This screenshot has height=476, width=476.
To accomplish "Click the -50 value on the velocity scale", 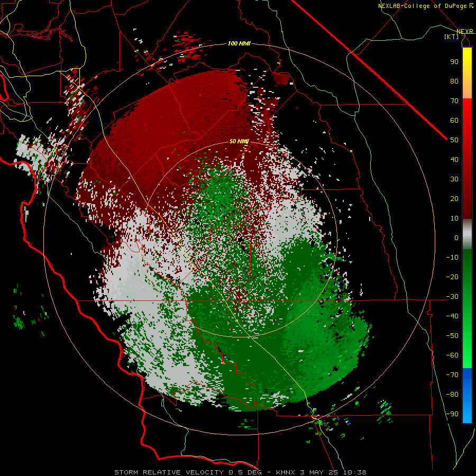I will pyautogui.click(x=452, y=336).
